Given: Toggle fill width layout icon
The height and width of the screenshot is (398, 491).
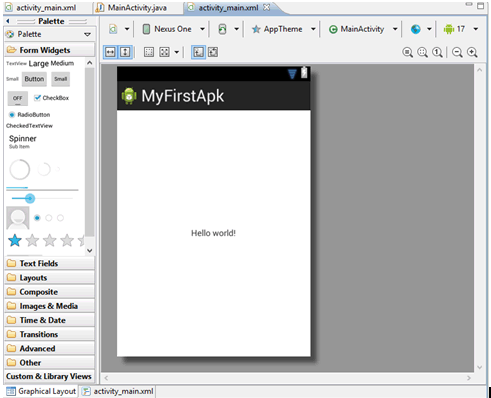Looking at the screenshot, I should pos(110,52).
